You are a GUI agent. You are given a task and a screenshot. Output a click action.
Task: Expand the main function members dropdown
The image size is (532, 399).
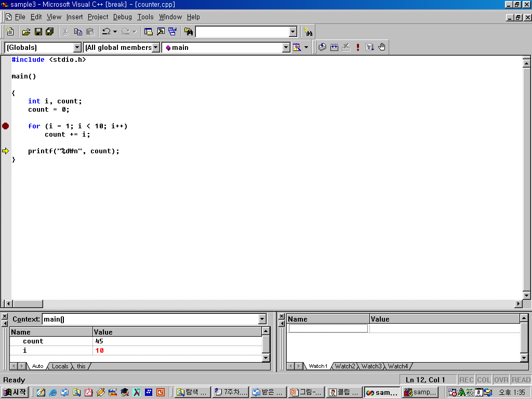(x=286, y=48)
